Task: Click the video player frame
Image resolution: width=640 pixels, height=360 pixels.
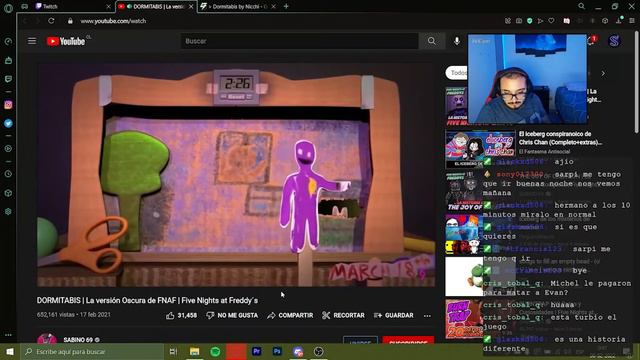Action: [236, 175]
